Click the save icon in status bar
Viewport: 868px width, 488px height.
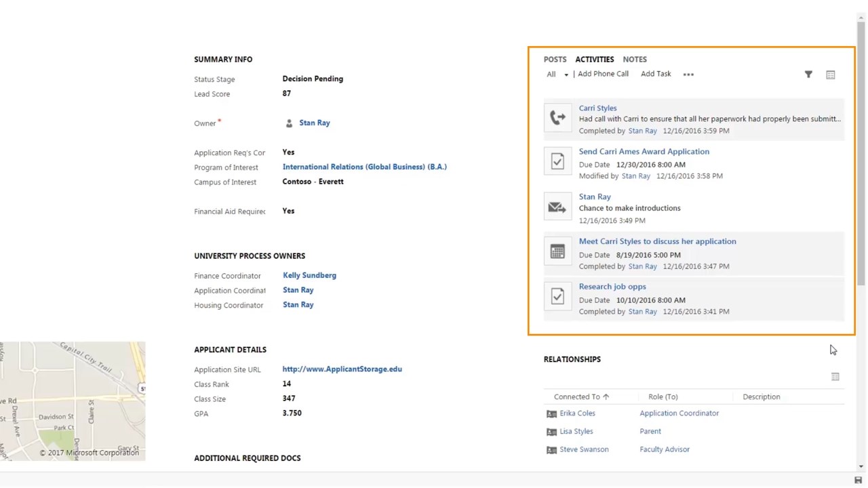[858, 481]
